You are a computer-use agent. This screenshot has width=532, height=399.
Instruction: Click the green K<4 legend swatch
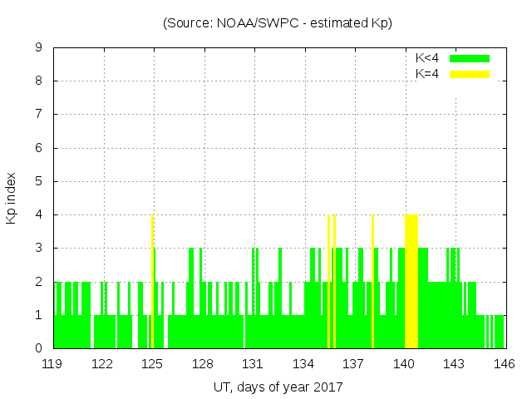pos(470,58)
